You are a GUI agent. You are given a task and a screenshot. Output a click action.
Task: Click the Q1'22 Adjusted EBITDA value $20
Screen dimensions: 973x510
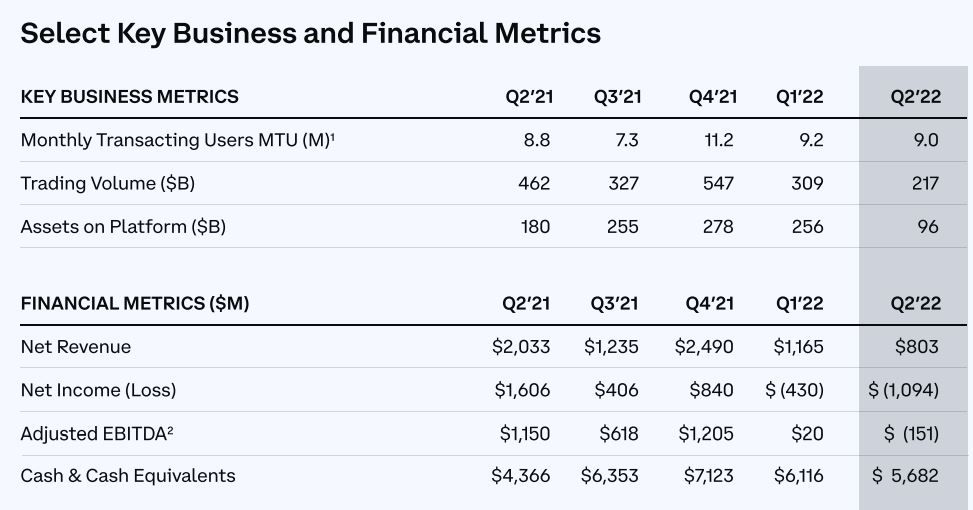click(807, 433)
